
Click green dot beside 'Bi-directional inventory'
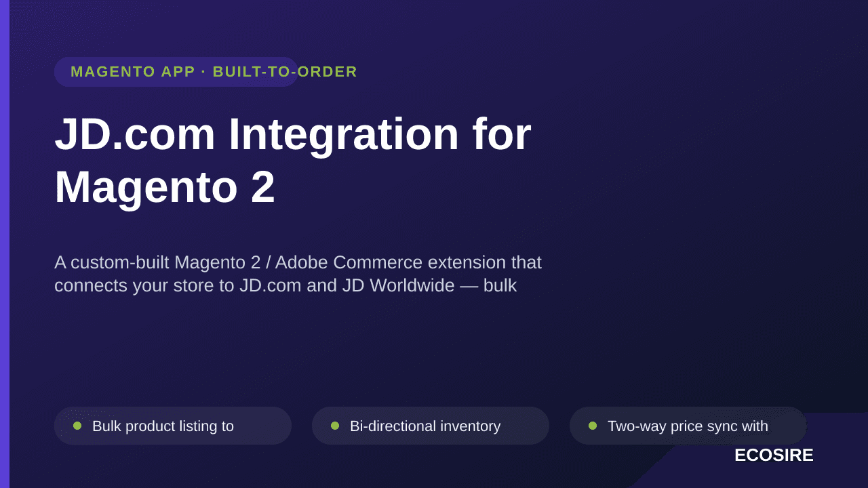[x=335, y=426]
